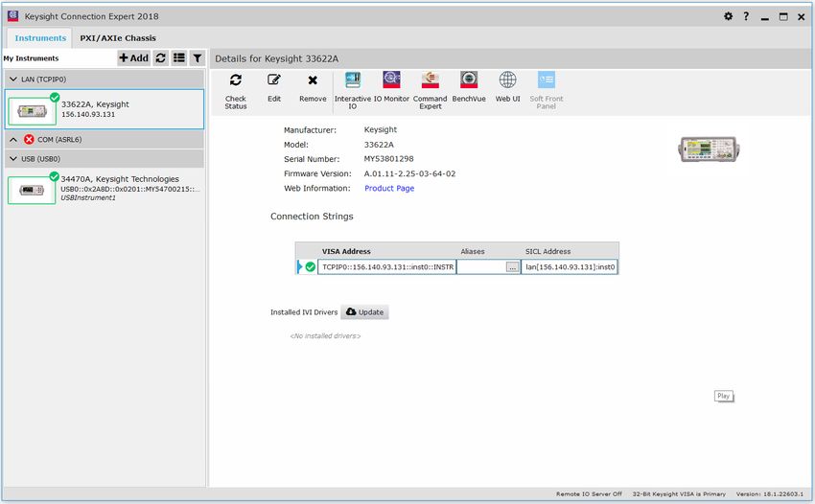The image size is (815, 504).
Task: Click the USBInstrument1 alias text
Action: coord(88,198)
